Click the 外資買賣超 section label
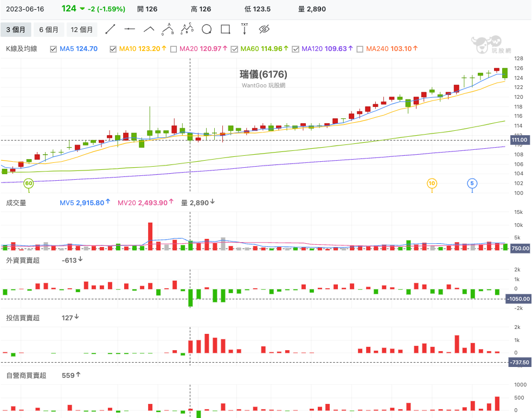The height and width of the screenshot is (418, 532). 23,260
